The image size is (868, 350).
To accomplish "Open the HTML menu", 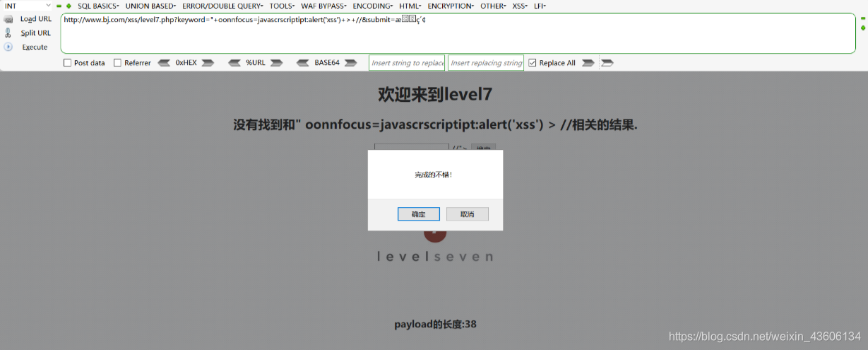I will [x=411, y=6].
